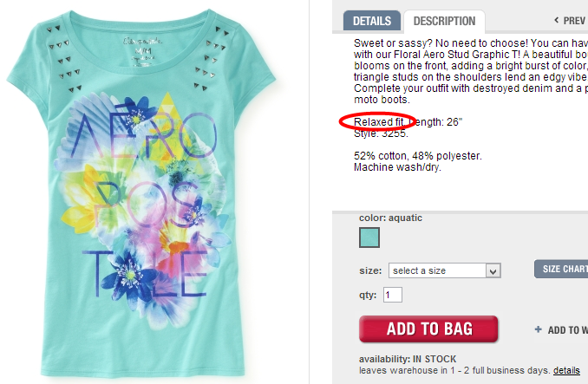Click the PREV chevron arrow icon
The width and height of the screenshot is (588, 384).
[x=557, y=20]
